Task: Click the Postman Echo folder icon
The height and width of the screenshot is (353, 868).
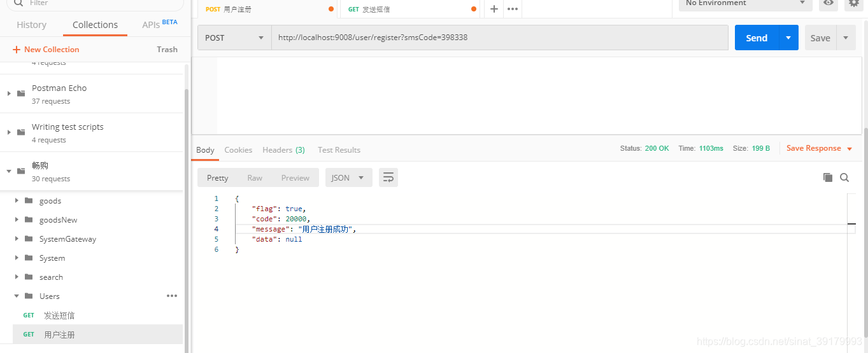Action: pos(21,93)
